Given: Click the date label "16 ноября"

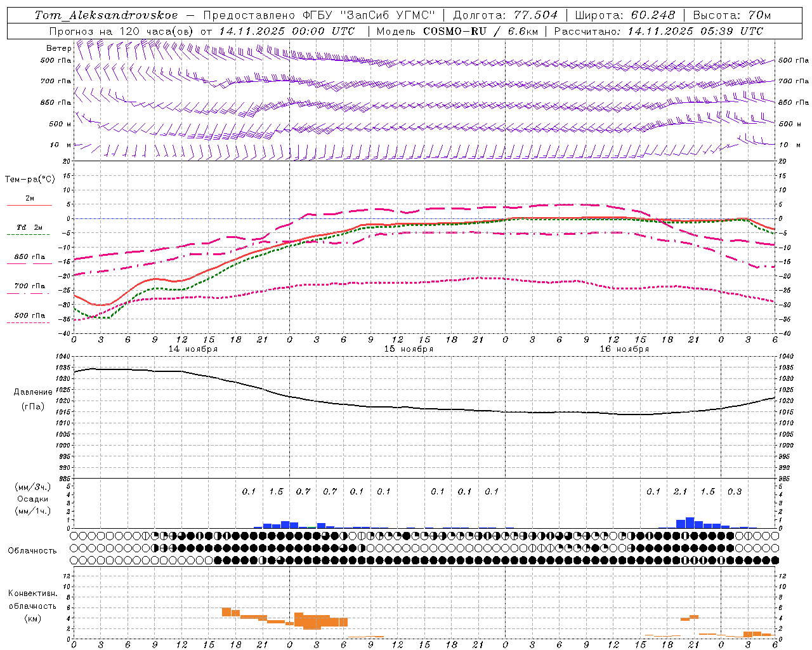Looking at the screenshot, I should (x=624, y=349).
